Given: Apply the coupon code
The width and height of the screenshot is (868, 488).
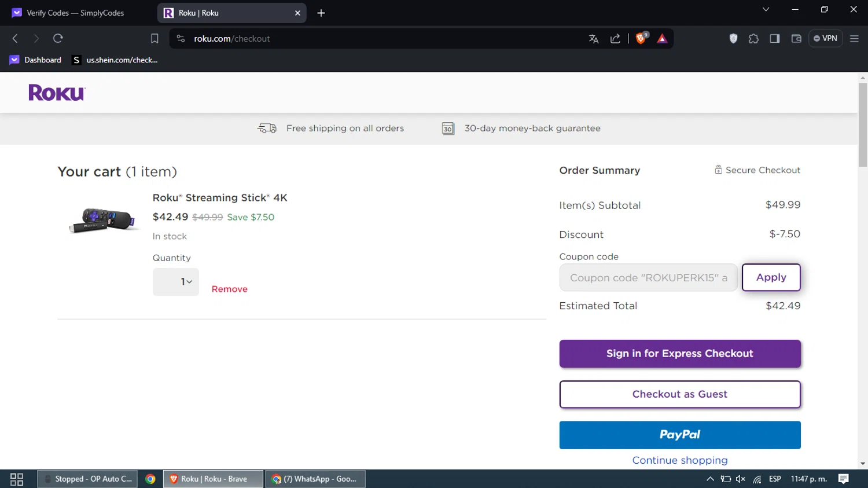Looking at the screenshot, I should click(x=771, y=277).
